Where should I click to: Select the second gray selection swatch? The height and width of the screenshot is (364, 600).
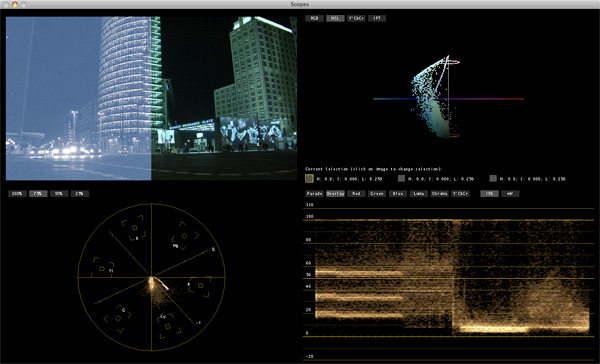[401, 178]
